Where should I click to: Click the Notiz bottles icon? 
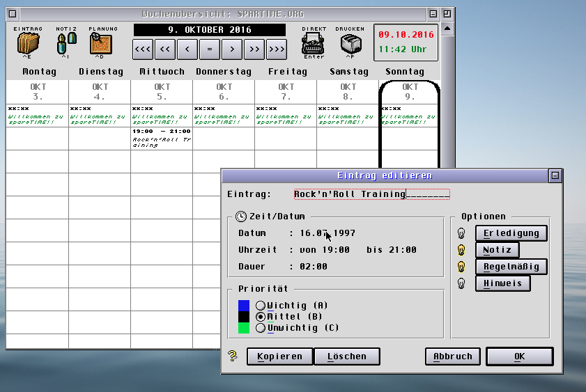click(x=65, y=44)
